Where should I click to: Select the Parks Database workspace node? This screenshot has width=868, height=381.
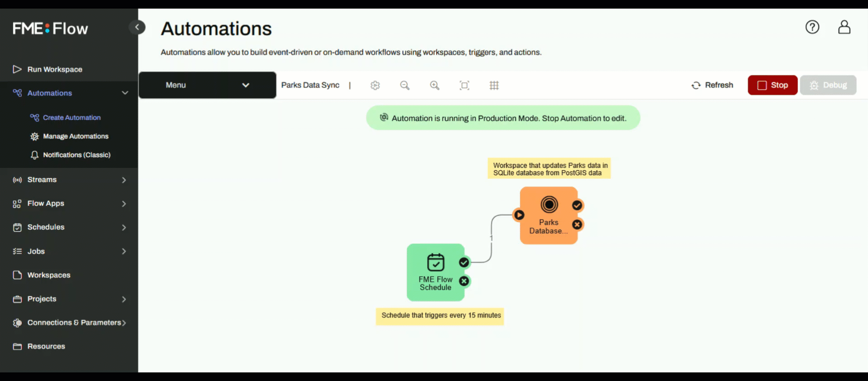(549, 216)
